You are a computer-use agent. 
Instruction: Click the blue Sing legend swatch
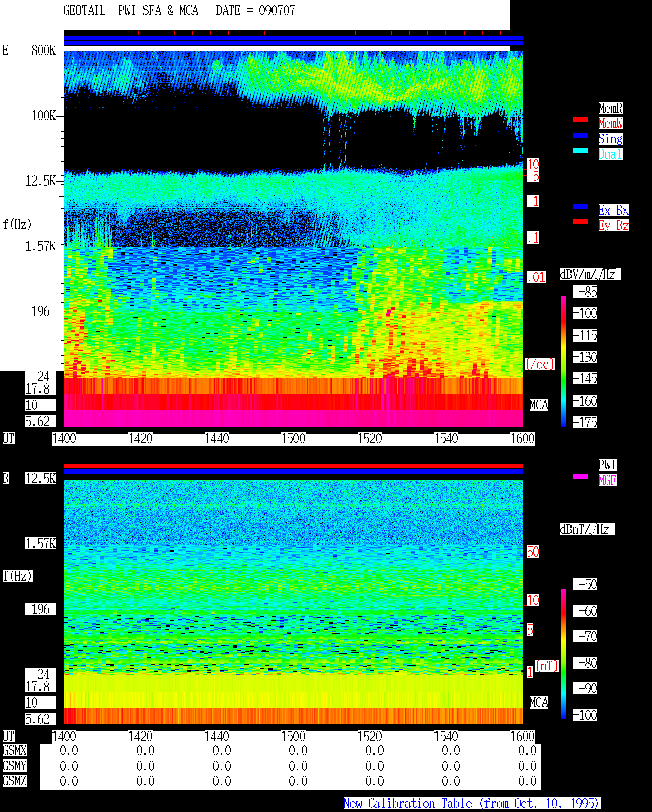point(581,135)
